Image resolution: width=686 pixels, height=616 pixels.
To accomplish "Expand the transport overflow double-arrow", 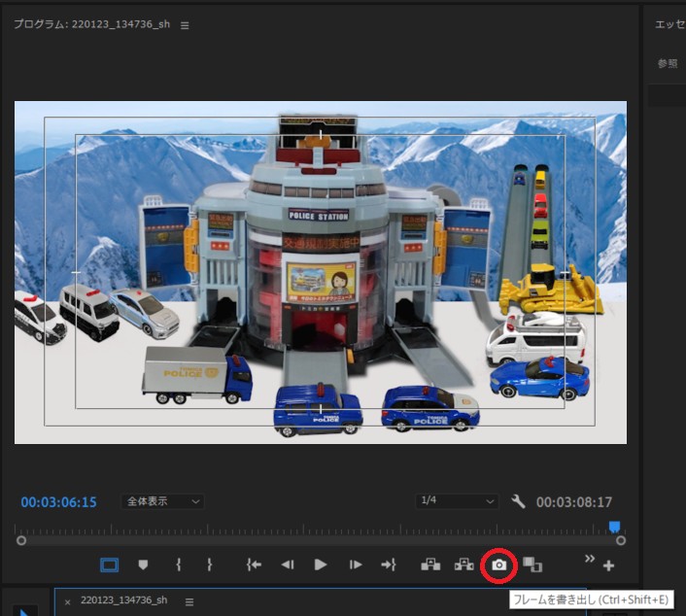I will point(588,559).
